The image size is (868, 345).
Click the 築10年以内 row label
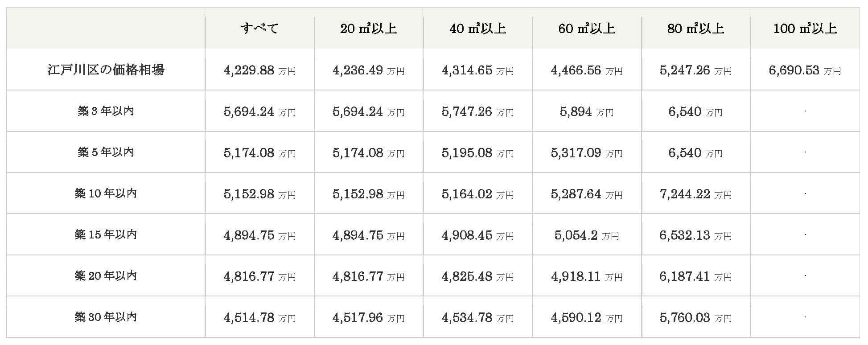tap(106, 193)
